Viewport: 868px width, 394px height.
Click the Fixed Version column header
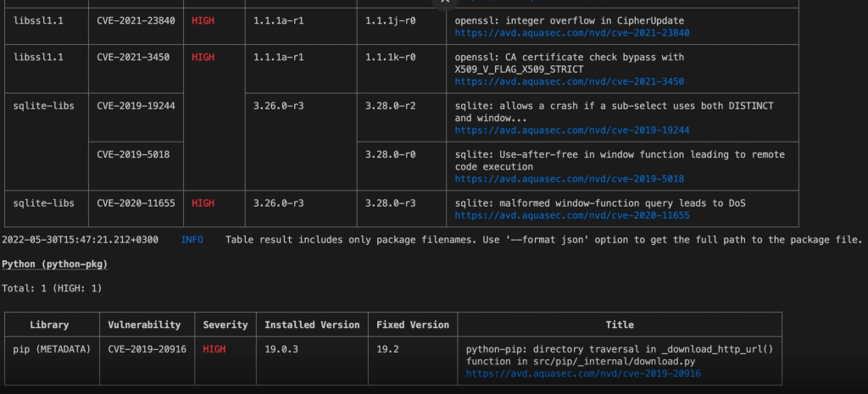point(413,325)
